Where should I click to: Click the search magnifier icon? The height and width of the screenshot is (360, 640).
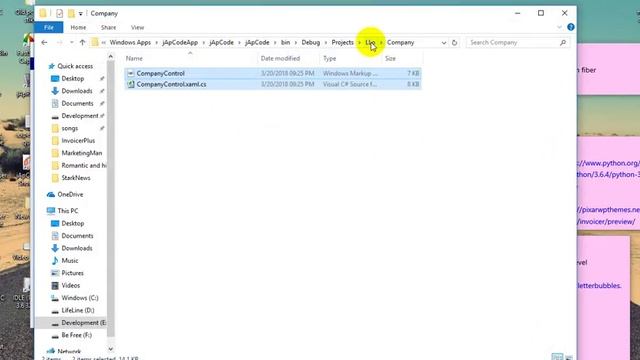(563, 42)
